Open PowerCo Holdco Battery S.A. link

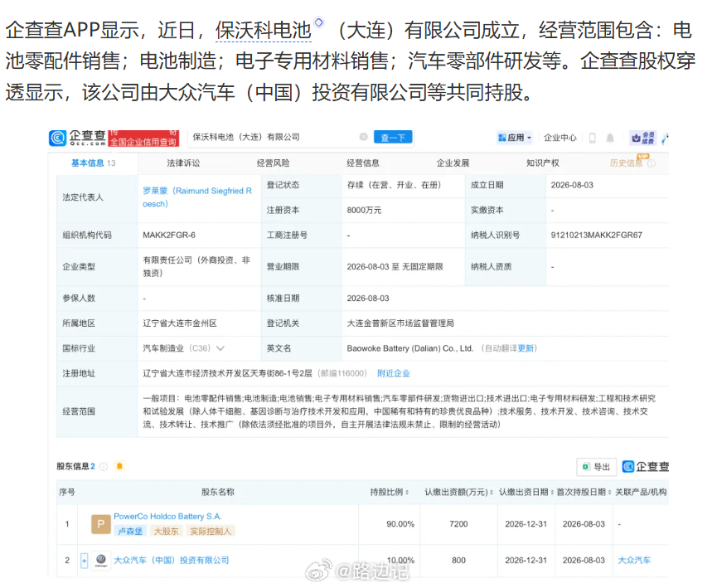(167, 516)
